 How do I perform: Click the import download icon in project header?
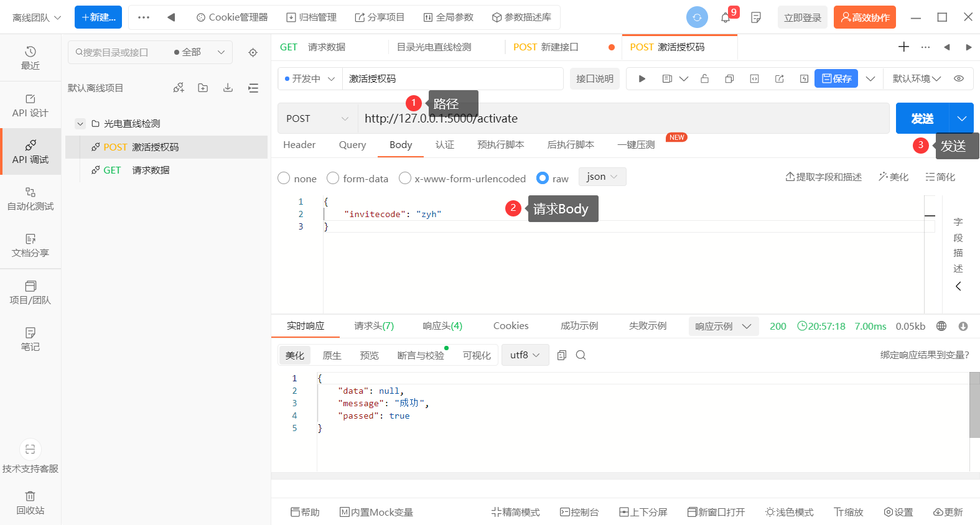(x=228, y=88)
